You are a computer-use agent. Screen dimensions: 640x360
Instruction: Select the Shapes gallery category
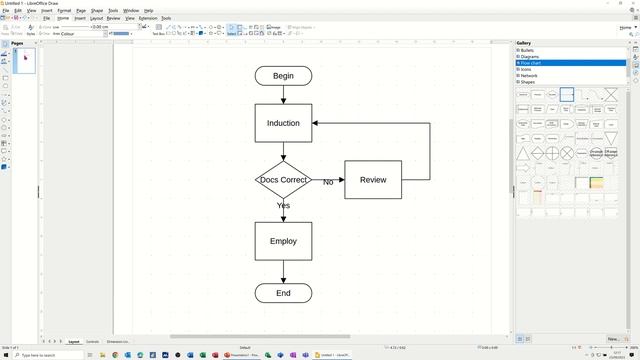[x=571, y=82]
